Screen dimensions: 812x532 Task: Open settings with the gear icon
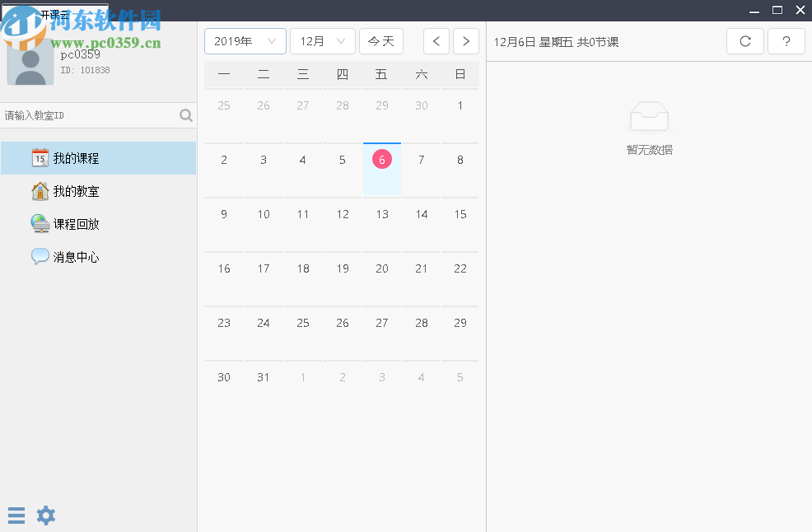click(45, 516)
